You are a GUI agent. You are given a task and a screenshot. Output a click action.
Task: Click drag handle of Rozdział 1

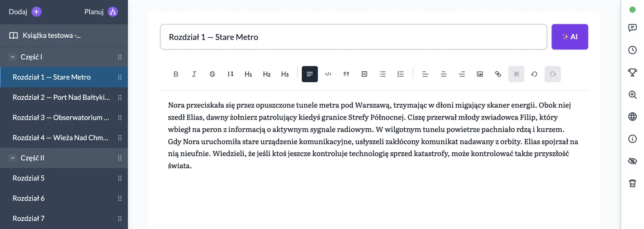(120, 77)
